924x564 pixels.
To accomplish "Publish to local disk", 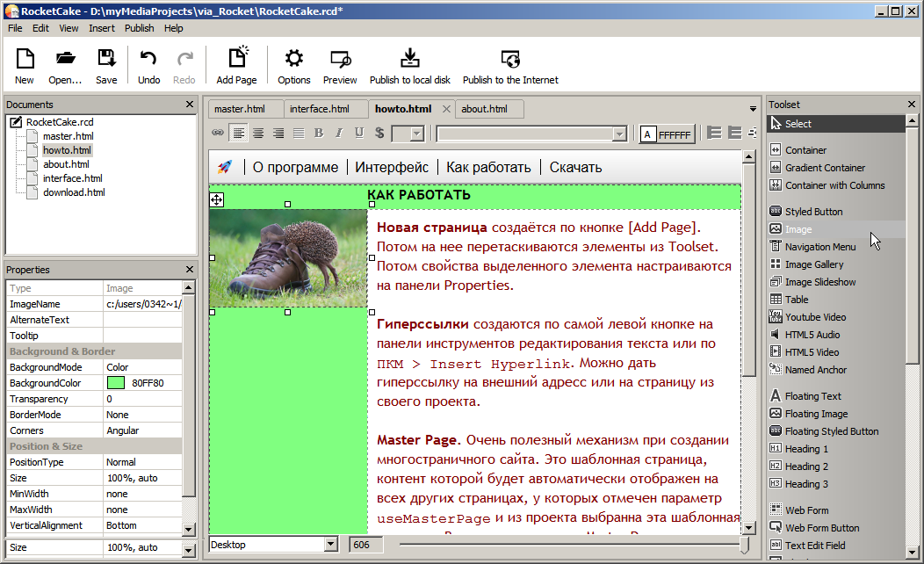I will (409, 65).
